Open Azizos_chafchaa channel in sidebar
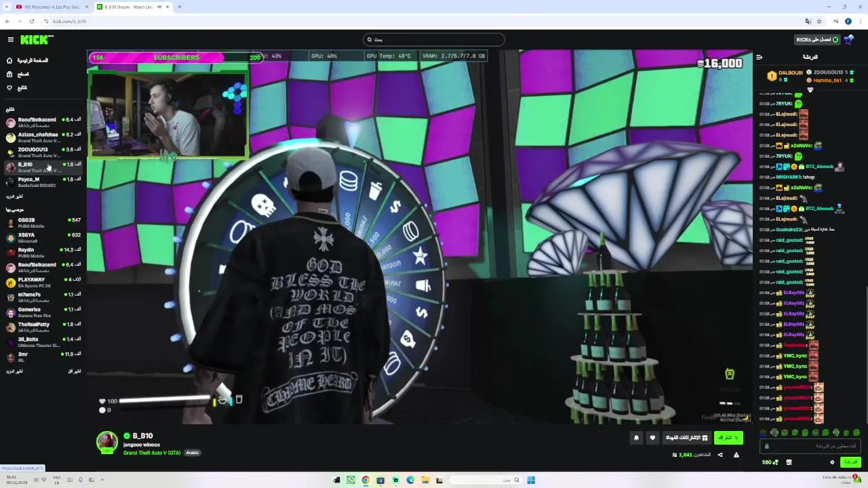 tap(43, 137)
